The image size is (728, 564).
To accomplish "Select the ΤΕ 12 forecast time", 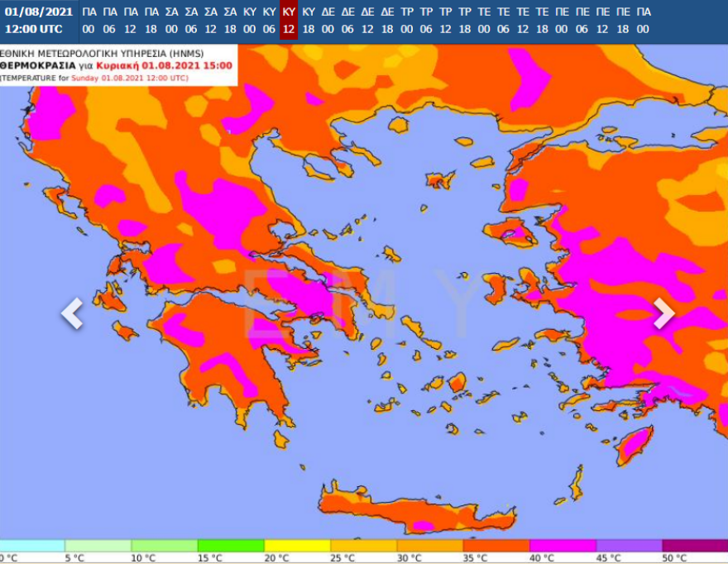I will [523, 20].
